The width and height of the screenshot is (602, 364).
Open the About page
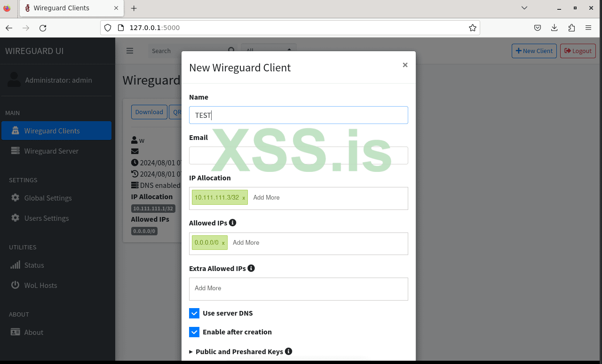click(x=56, y=332)
